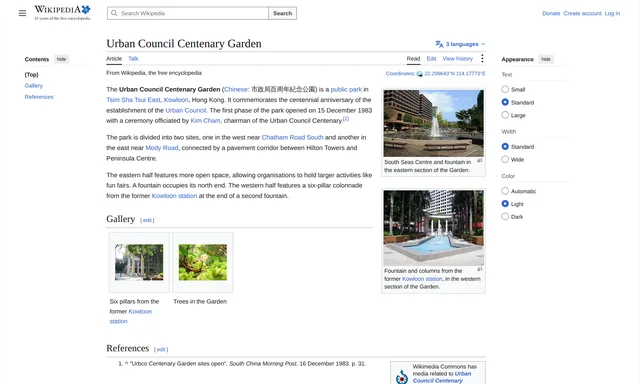Open the main menu hamburger icon
640x384 pixels.
(22, 13)
